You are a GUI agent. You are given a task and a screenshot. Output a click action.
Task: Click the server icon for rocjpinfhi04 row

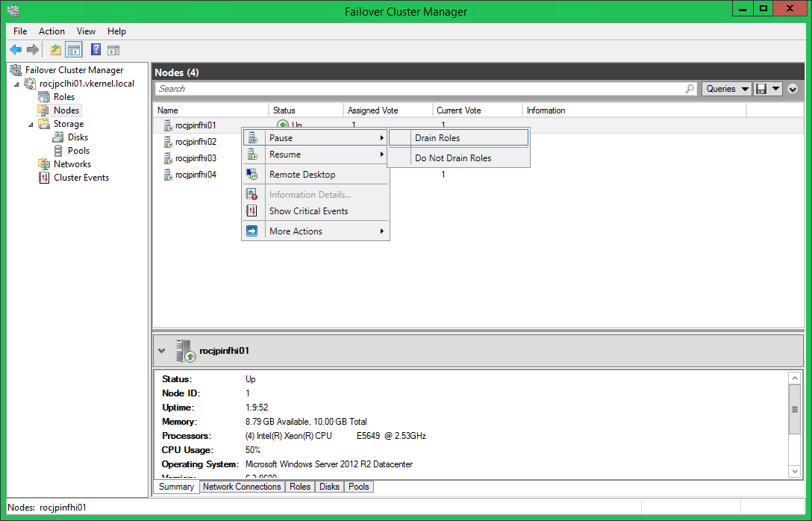coord(169,175)
